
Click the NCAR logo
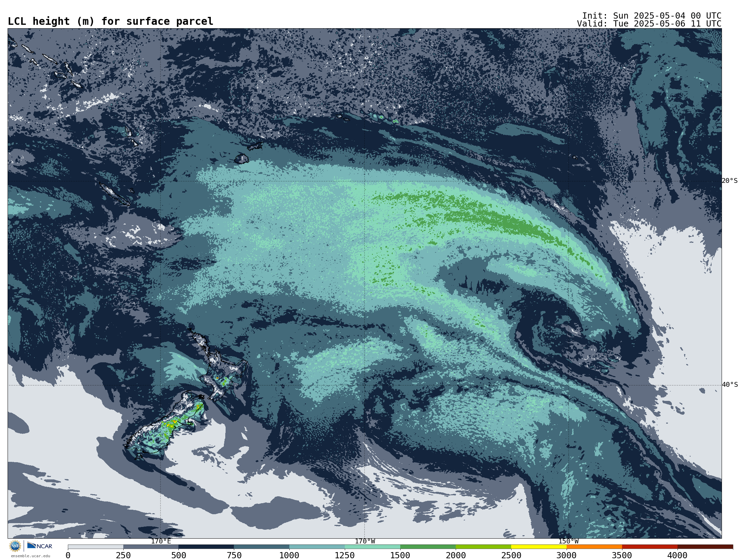(x=40, y=546)
